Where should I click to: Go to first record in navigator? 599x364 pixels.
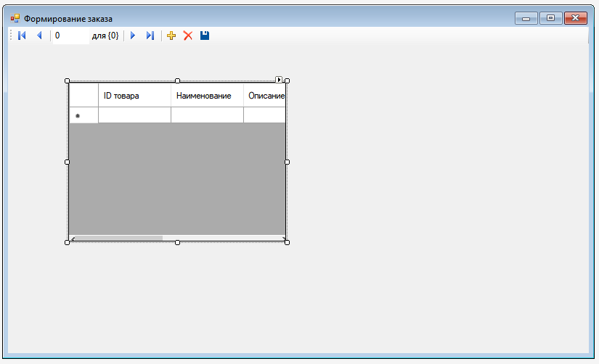(x=22, y=36)
